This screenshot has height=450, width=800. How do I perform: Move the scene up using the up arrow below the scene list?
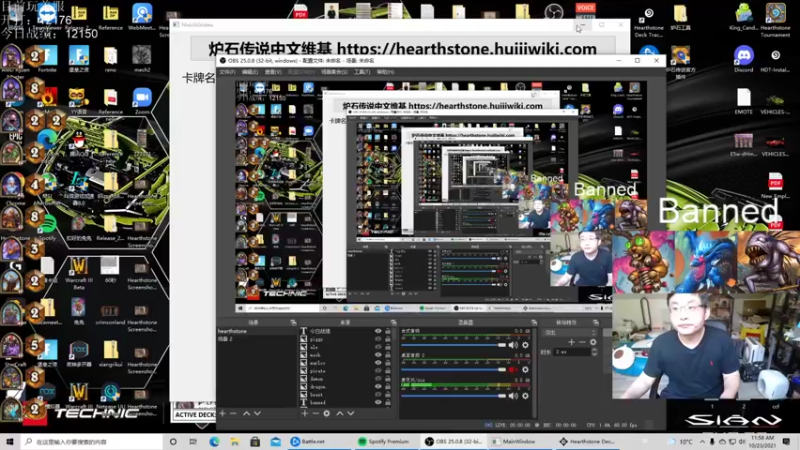246,413
